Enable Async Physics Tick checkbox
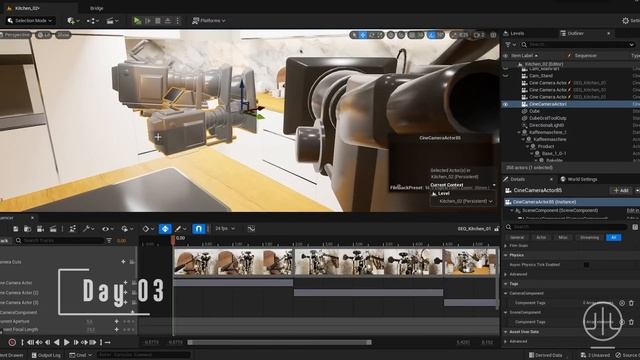This screenshot has height=360, width=640. click(x=586, y=265)
